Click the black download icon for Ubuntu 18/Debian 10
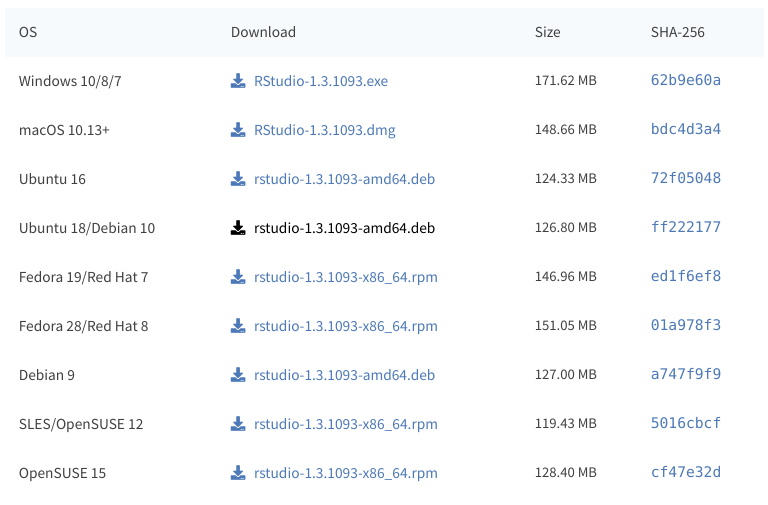The height and width of the screenshot is (505, 768). tap(238, 228)
